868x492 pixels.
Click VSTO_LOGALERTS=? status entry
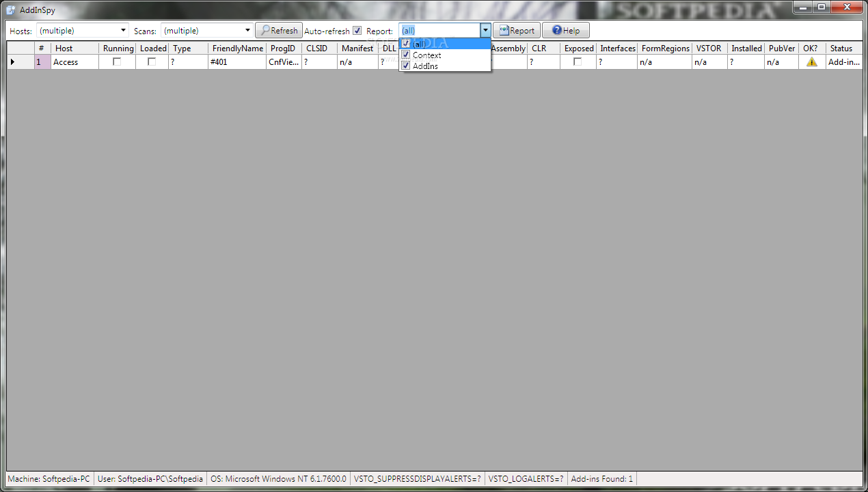(x=526, y=479)
